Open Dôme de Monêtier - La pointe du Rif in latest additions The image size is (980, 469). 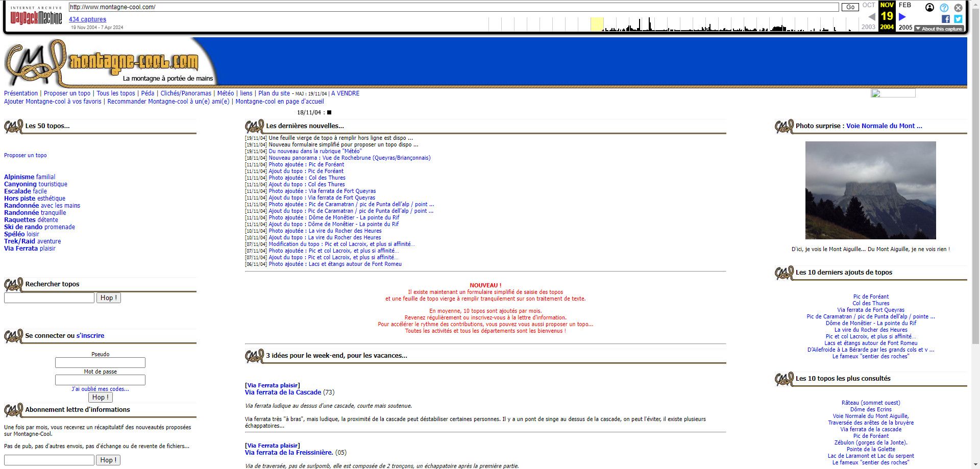tap(871, 323)
